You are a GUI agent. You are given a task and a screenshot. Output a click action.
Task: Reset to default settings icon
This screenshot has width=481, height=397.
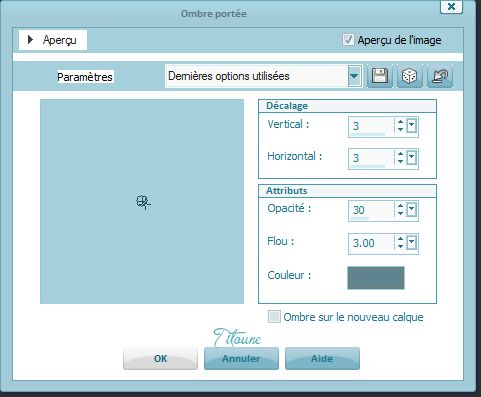(x=440, y=76)
